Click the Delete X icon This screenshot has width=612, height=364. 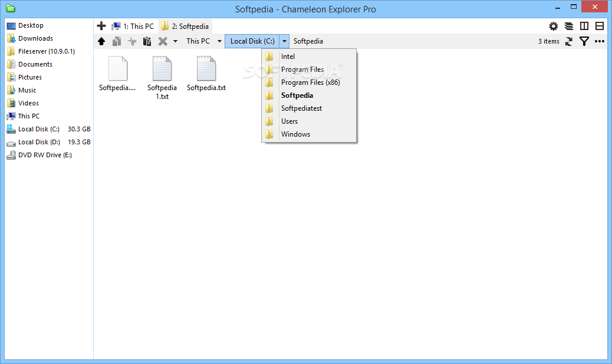pos(163,41)
